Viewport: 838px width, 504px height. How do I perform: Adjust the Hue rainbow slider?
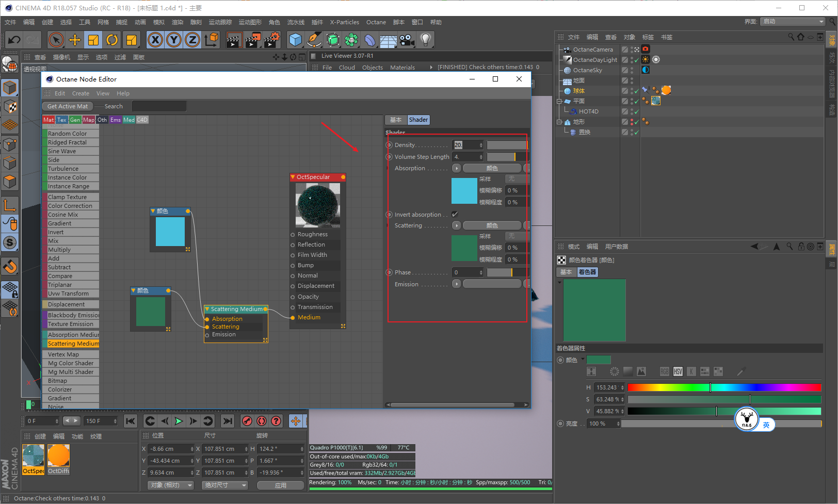[x=724, y=387]
